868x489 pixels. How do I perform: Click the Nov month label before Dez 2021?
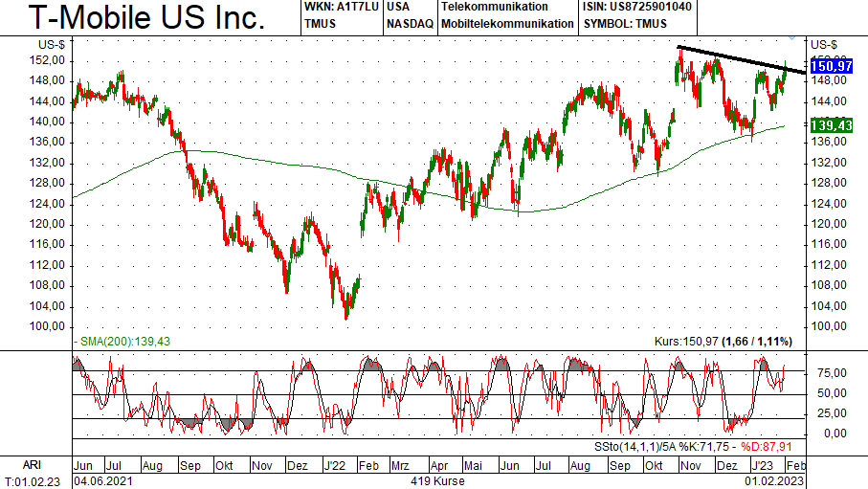(262, 465)
